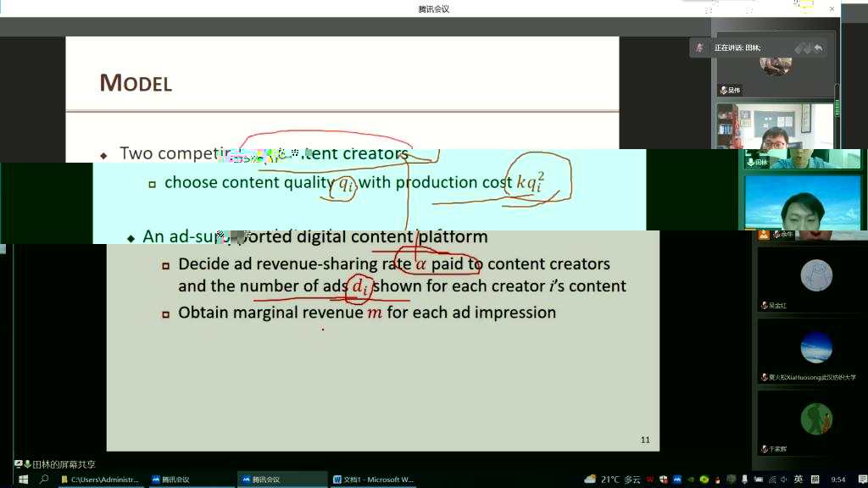Open the Windows Start menu
The height and width of the screenshot is (488, 868).
[23, 480]
